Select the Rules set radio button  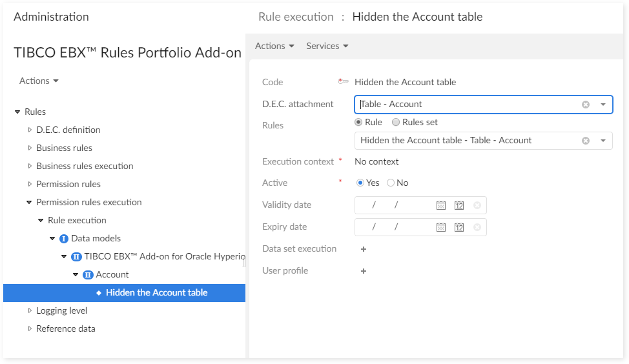coord(396,122)
